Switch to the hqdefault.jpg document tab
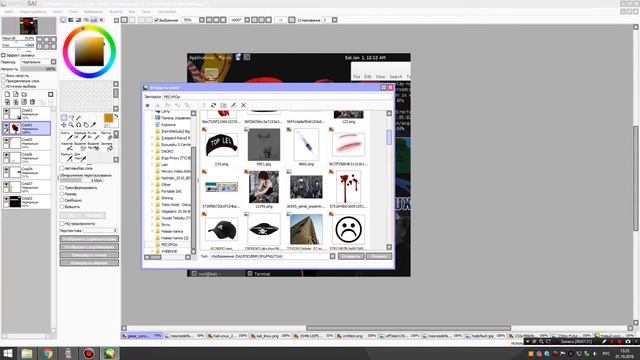This screenshot has width=640, height=360. coord(486,336)
